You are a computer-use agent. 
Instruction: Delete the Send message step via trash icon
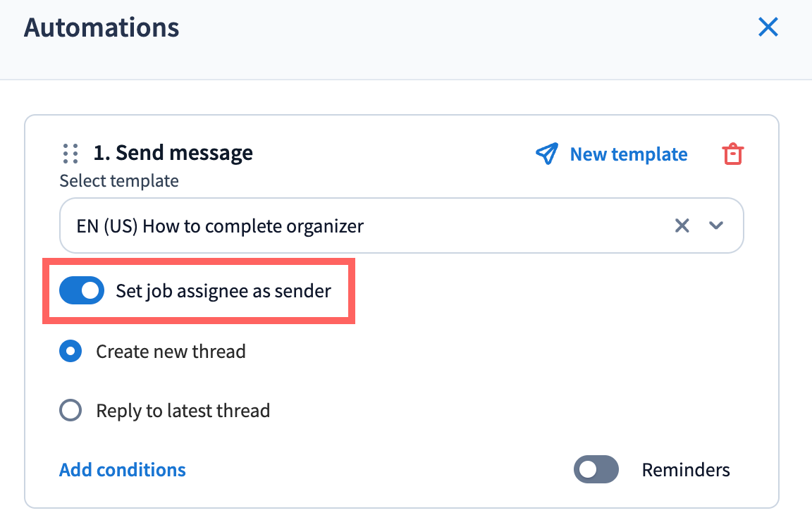tap(733, 154)
